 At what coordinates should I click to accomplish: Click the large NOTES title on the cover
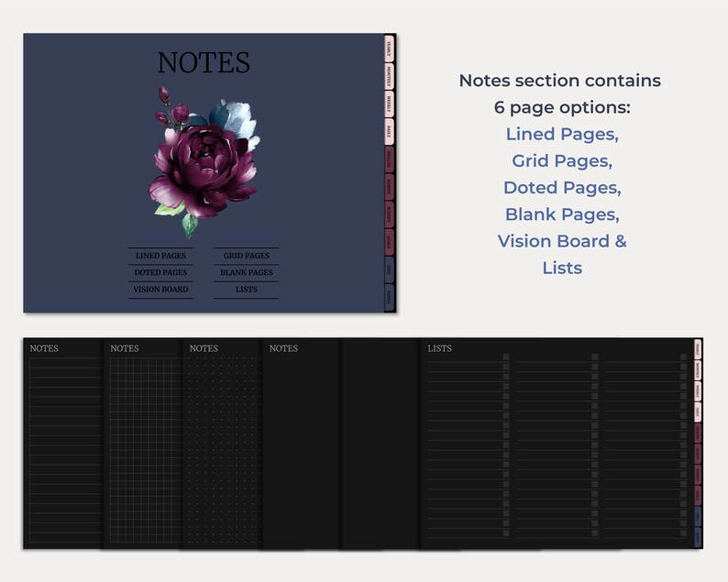pyautogui.click(x=204, y=62)
